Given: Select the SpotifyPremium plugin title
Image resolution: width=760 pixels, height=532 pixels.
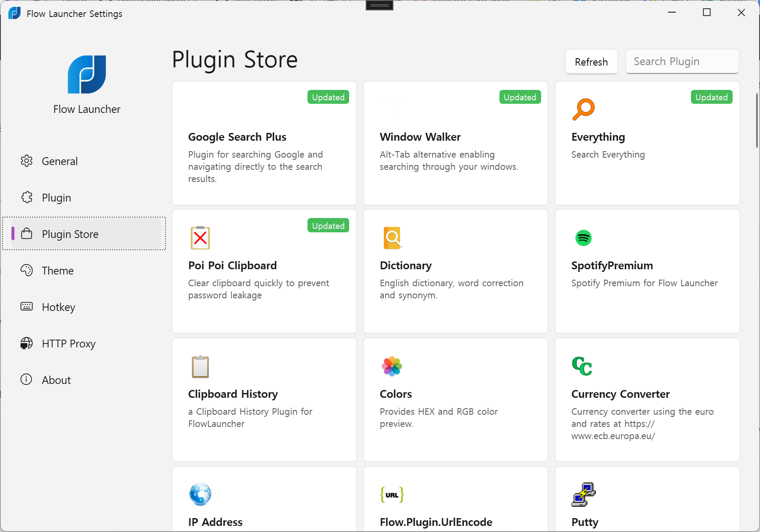Looking at the screenshot, I should [612, 265].
